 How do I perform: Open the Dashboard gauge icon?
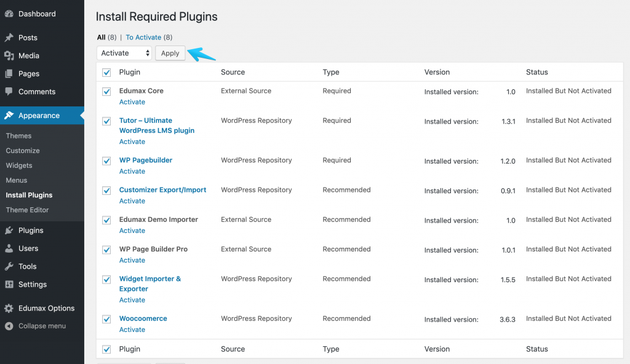(9, 14)
